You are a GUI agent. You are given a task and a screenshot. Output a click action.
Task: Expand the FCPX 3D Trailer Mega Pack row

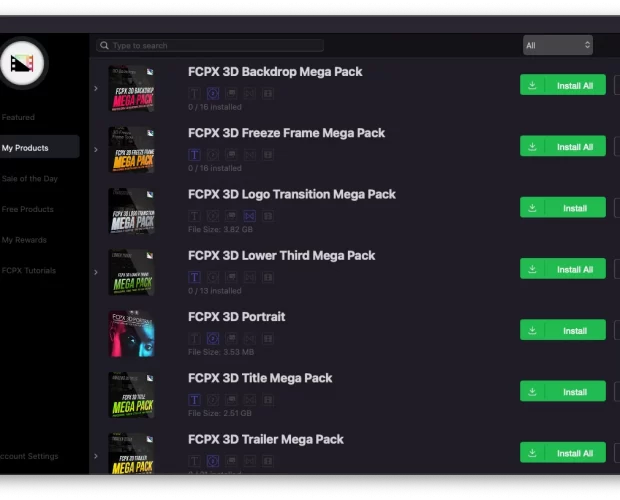click(x=96, y=456)
